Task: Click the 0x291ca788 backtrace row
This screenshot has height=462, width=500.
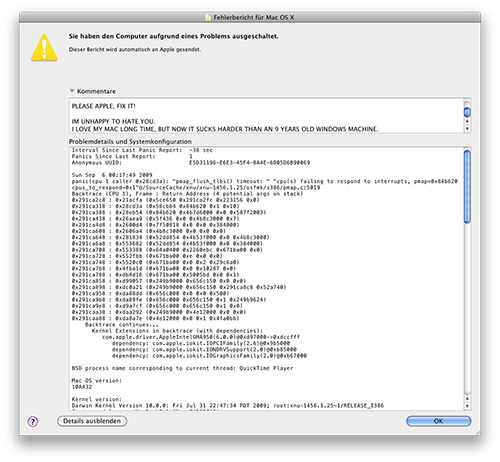Action: point(156,275)
